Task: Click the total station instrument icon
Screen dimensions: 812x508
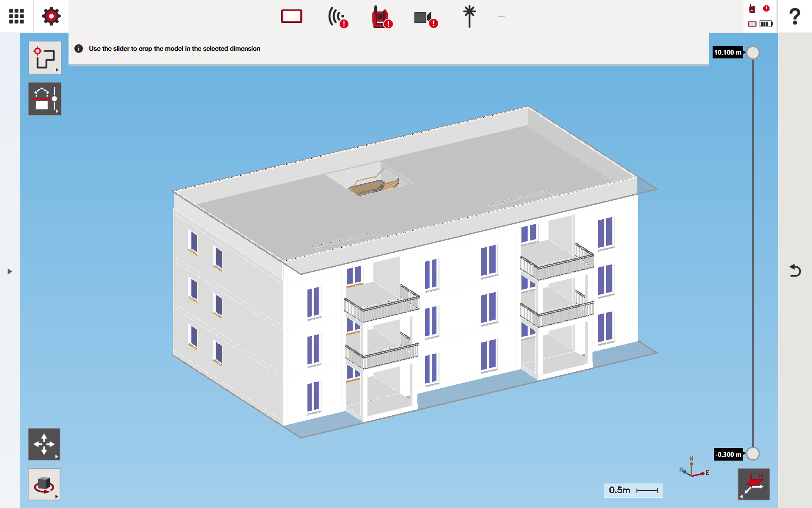Action: coord(381,18)
